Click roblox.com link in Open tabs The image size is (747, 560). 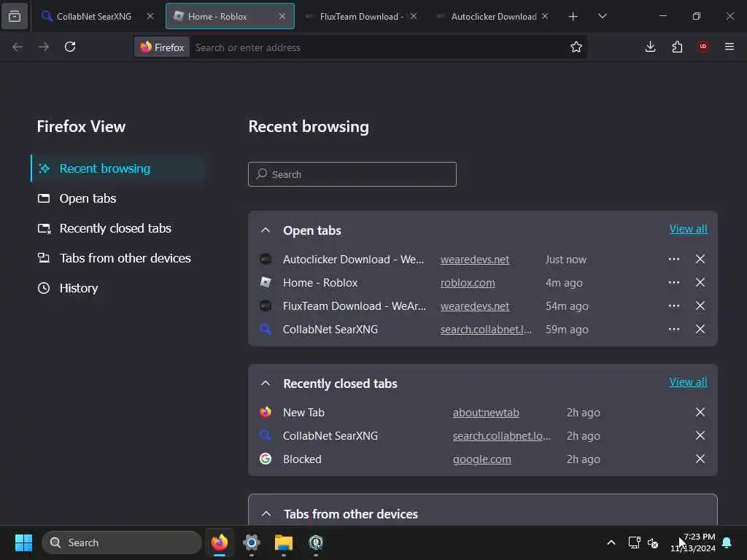coord(468,283)
